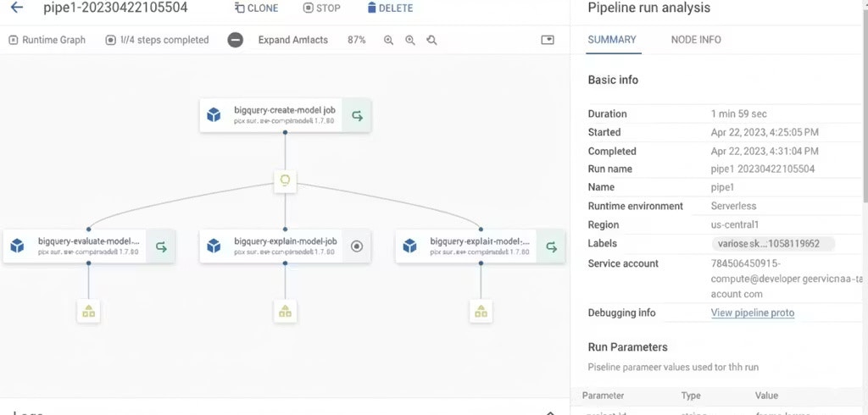Screen dimensions: 868x415
Task: Open the steps completed status indicator
Action: click(x=157, y=40)
